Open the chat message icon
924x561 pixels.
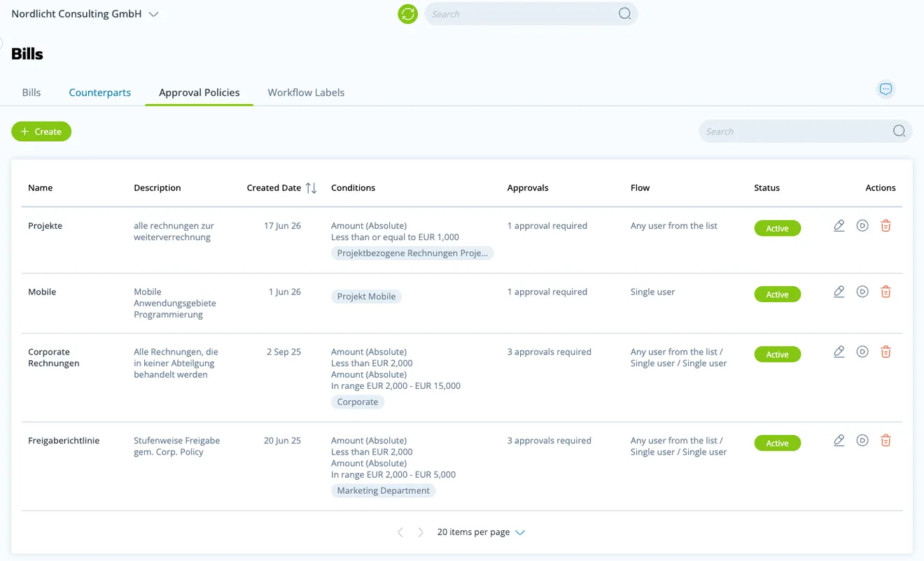coord(885,89)
